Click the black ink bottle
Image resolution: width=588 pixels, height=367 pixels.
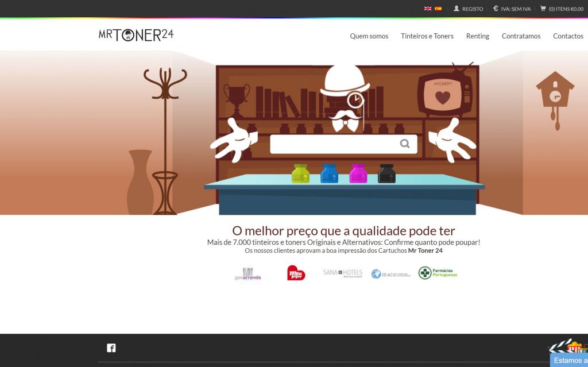click(386, 173)
